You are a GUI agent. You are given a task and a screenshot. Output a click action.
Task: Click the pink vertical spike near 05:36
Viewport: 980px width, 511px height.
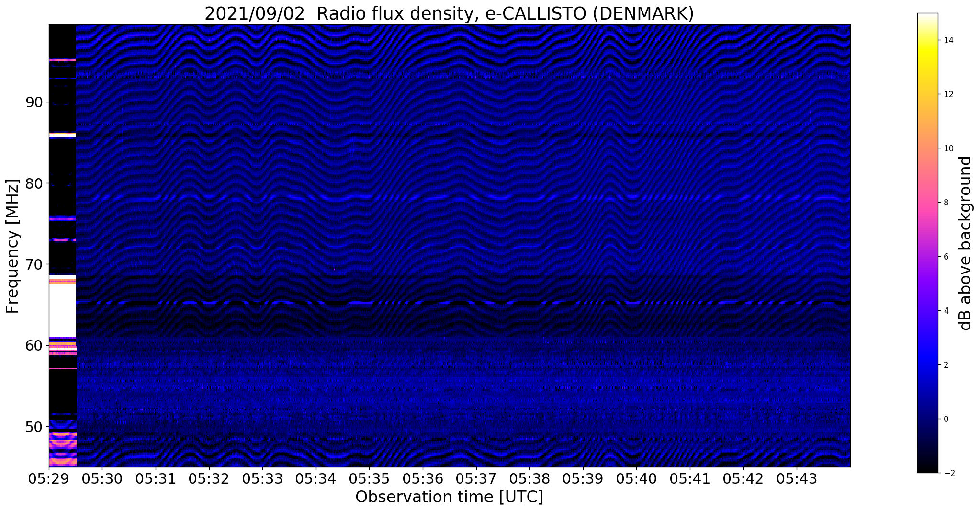pyautogui.click(x=436, y=114)
